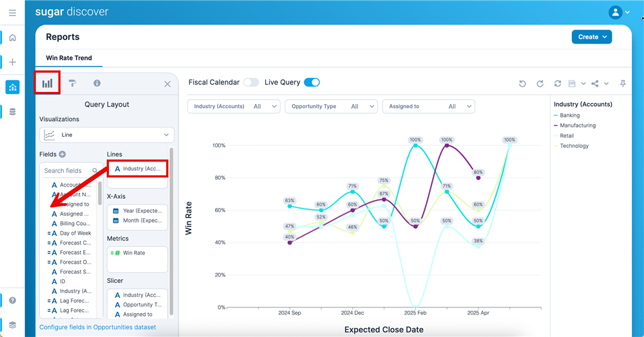
Task: Open the Create dropdown button
Action: (592, 37)
